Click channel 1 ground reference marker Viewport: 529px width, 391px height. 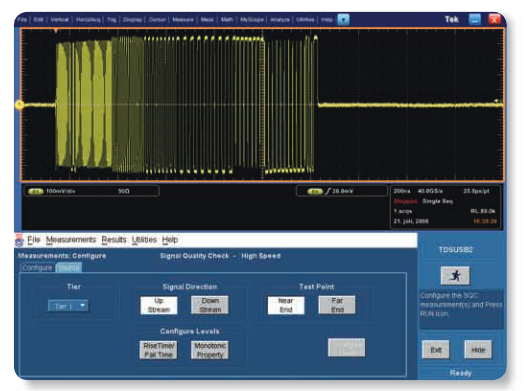point(19,105)
